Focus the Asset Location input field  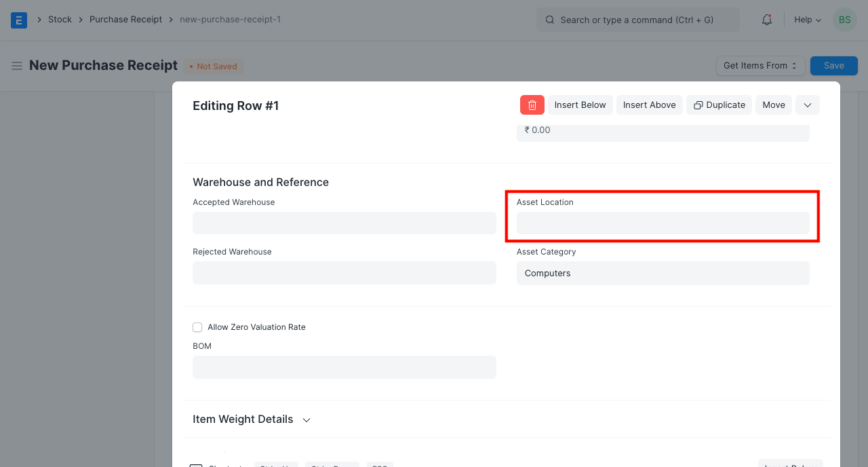[663, 223]
